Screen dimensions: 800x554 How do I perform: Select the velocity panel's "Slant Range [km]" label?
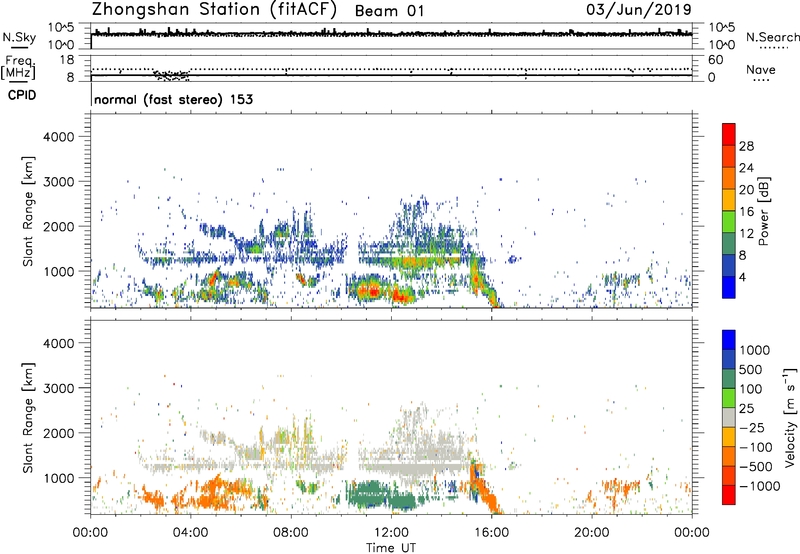(28, 417)
